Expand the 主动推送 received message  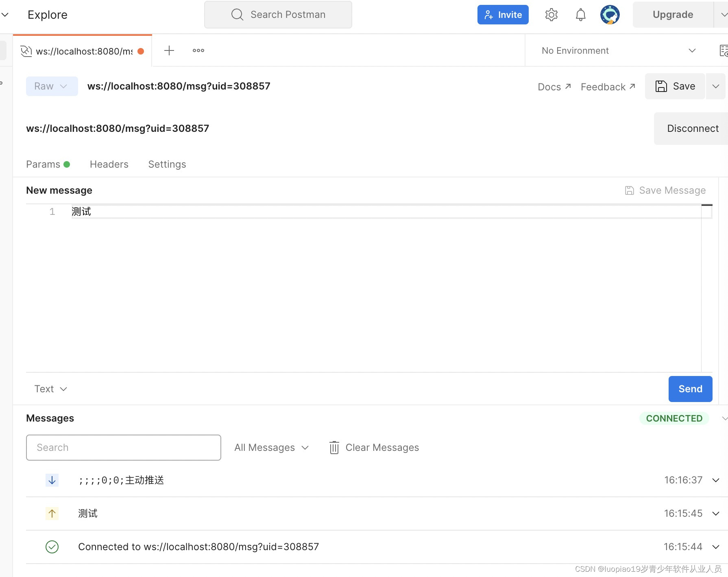(x=716, y=480)
